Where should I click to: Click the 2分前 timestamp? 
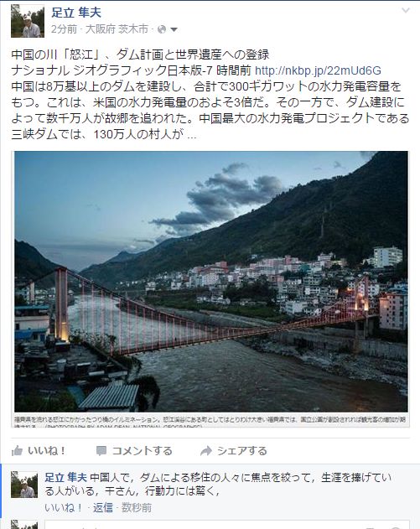[64, 29]
